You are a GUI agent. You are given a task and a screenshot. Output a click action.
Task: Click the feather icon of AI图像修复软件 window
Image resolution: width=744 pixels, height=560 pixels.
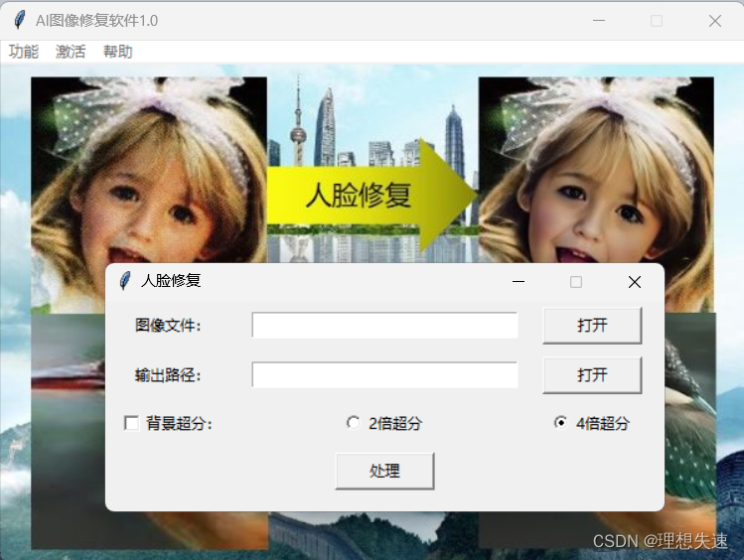coord(20,20)
